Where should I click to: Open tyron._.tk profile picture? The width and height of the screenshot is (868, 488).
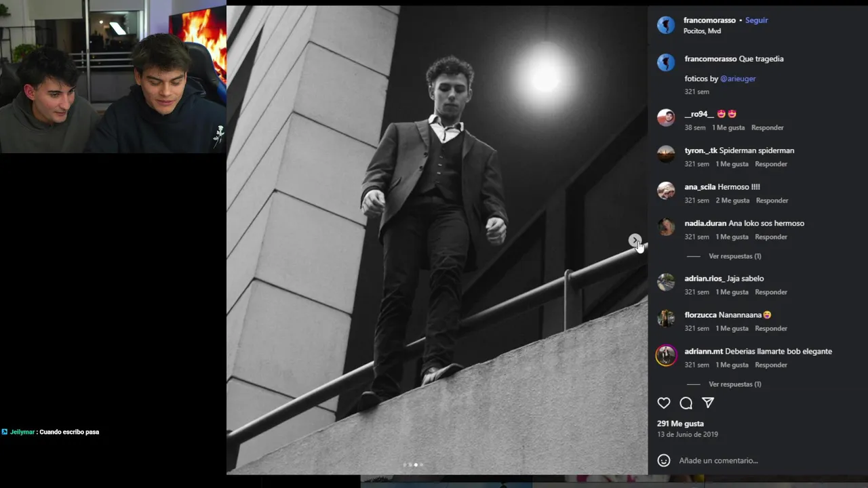point(666,154)
